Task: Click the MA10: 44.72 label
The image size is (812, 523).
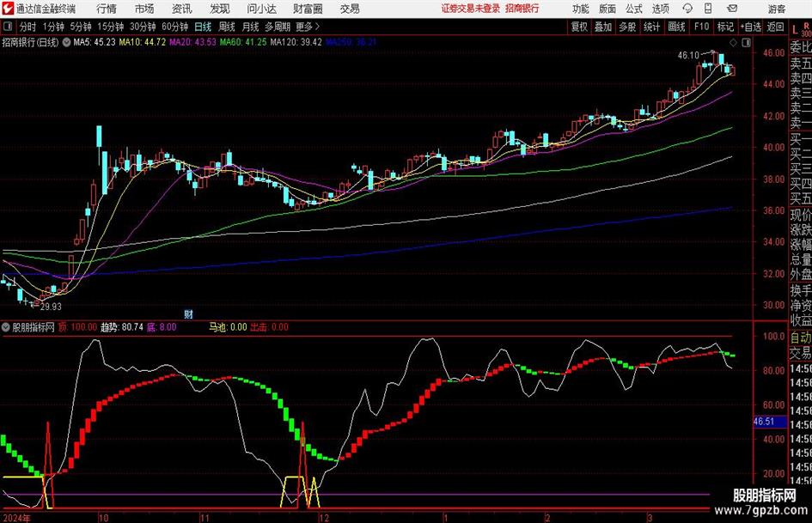Action: 143,42
